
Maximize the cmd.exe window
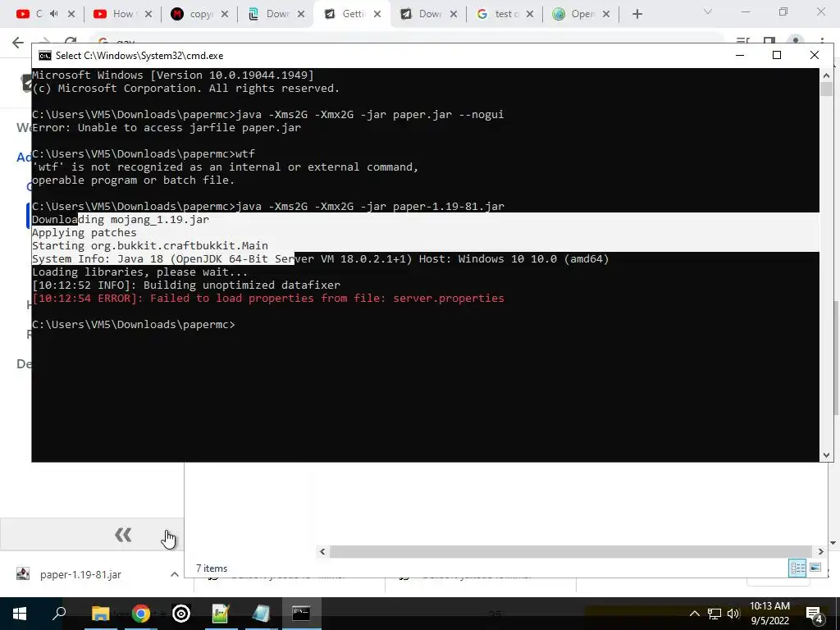[777, 55]
